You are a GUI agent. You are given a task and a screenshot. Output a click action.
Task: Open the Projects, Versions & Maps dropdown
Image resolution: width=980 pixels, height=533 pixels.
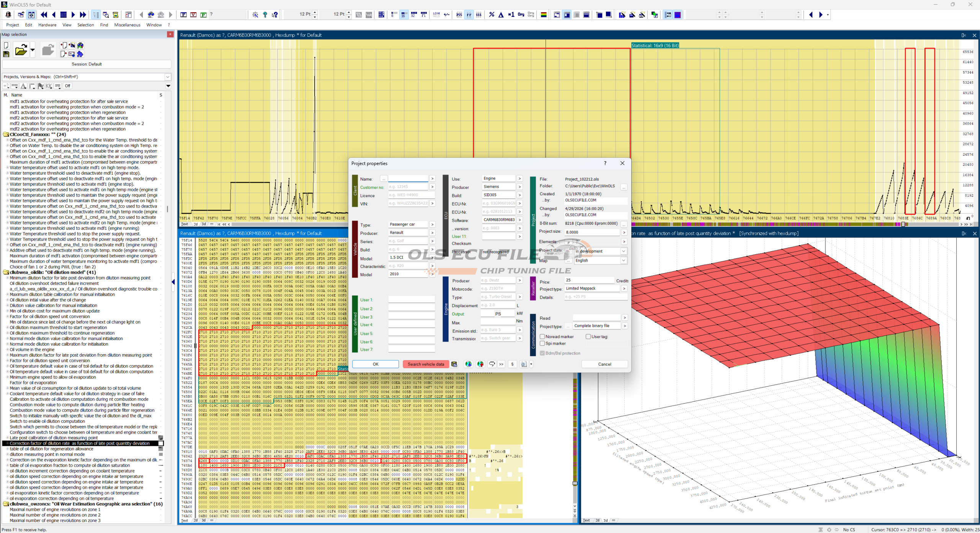[167, 77]
